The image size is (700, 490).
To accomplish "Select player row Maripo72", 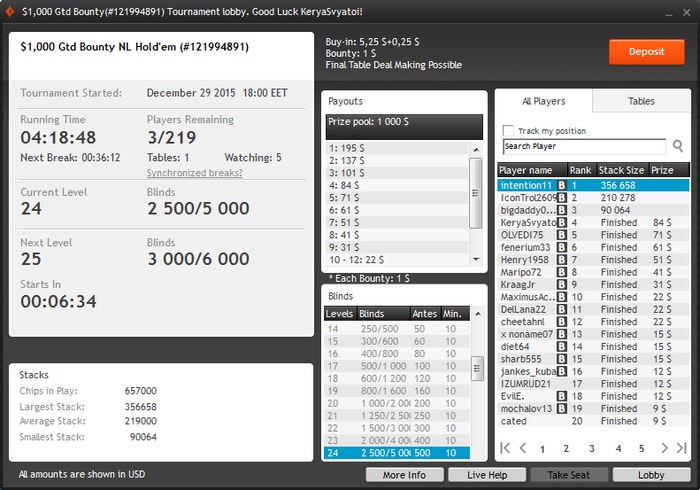I will [x=593, y=272].
